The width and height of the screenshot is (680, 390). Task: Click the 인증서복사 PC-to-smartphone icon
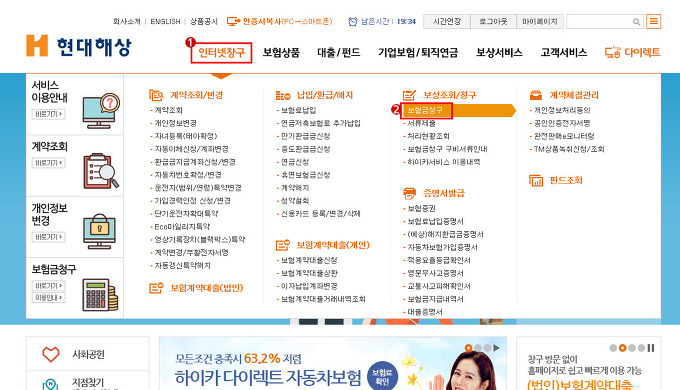tap(233, 21)
